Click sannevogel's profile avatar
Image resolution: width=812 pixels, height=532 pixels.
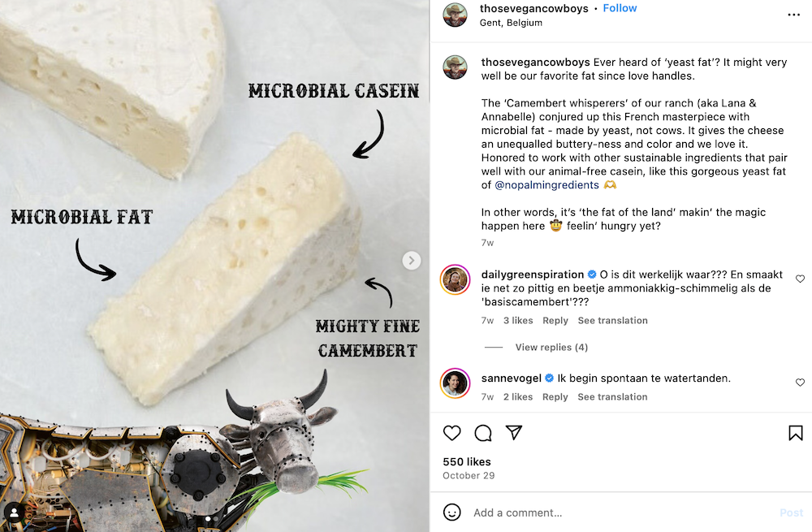tap(455, 383)
